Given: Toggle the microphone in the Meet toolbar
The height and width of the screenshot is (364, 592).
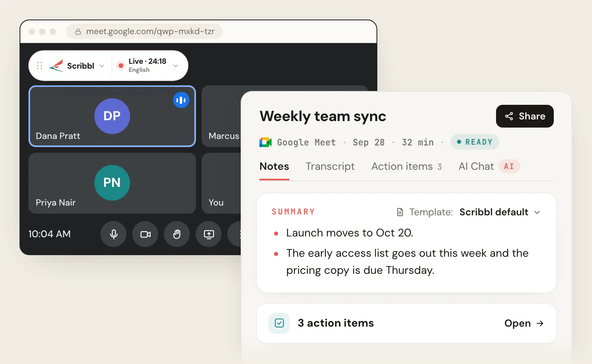Looking at the screenshot, I should (113, 234).
